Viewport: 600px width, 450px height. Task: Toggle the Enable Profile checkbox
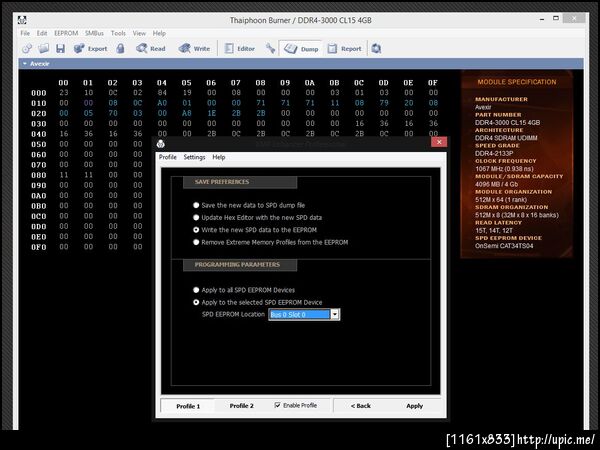(x=277, y=405)
